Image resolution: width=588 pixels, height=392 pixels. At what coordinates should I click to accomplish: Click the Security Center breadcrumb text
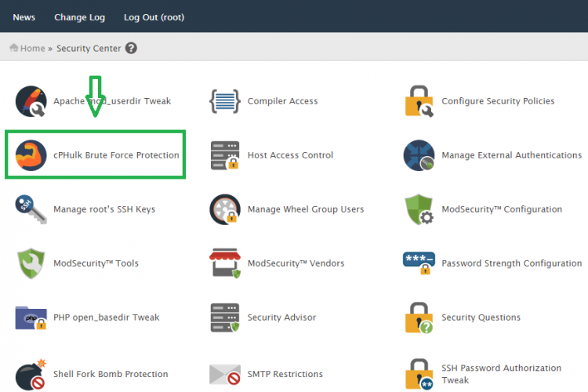89,49
